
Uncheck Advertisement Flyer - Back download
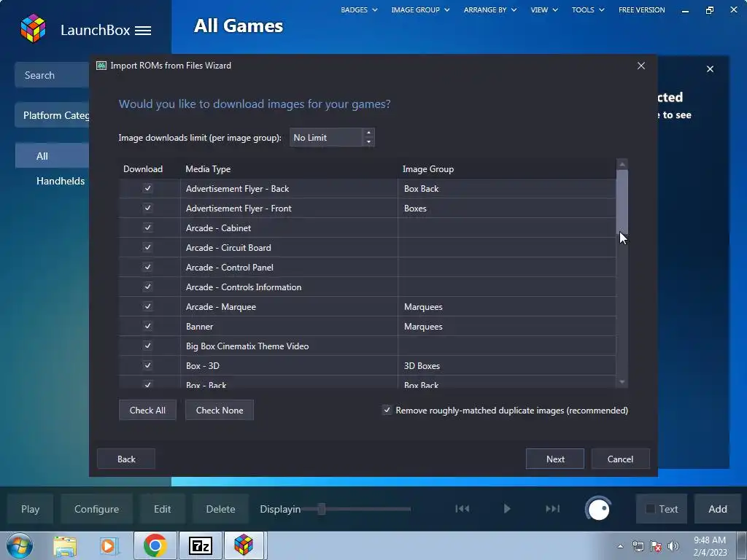pos(147,188)
